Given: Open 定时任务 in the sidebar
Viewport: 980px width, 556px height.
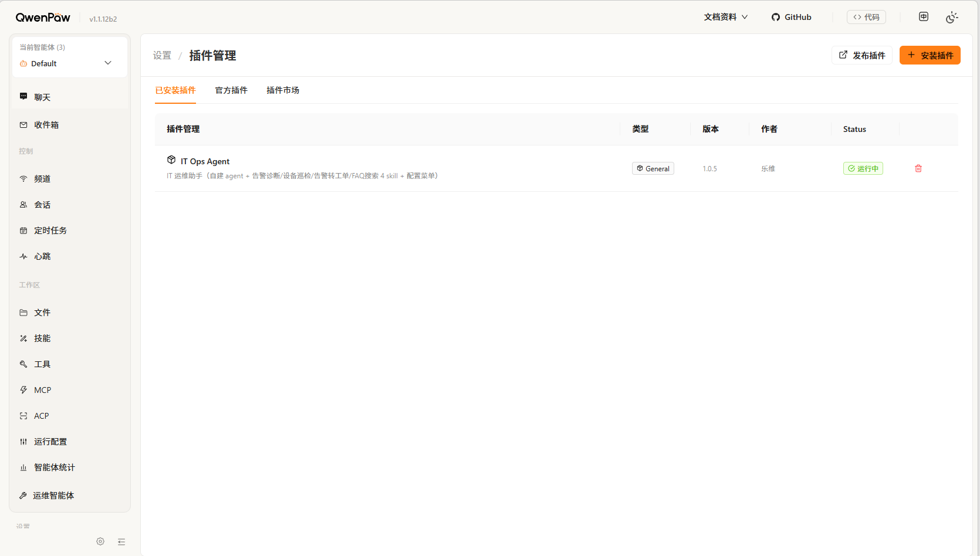Looking at the screenshot, I should tap(70, 230).
